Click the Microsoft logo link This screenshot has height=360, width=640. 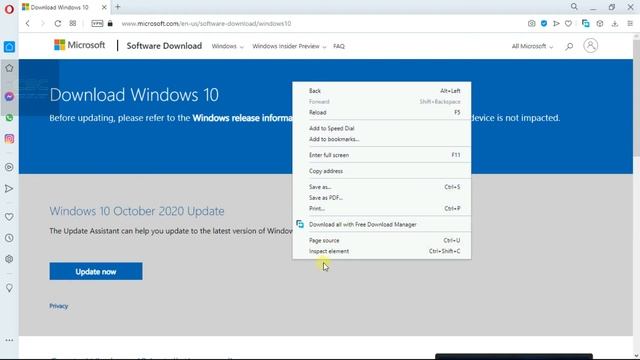[x=80, y=45]
